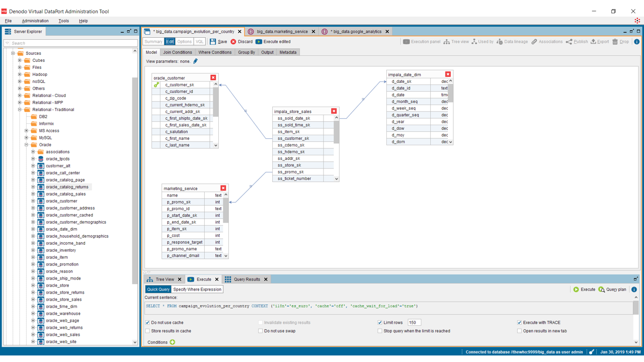Viewport: 644px width, 362px height.
Task: Click the Limit rows value field
Action: (x=414, y=323)
